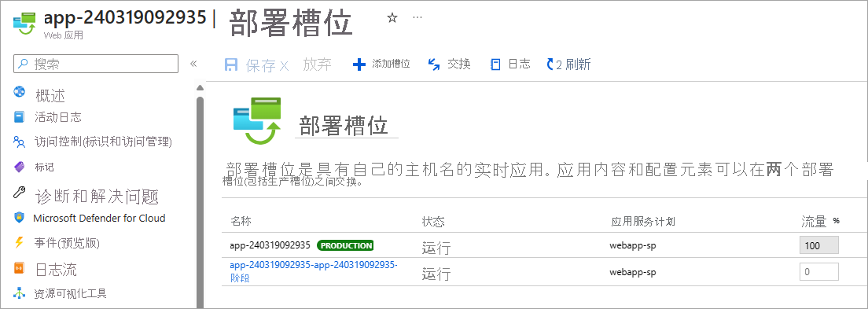Click webapp-sp in production row
Screen dimensions: 868x309
(633, 246)
